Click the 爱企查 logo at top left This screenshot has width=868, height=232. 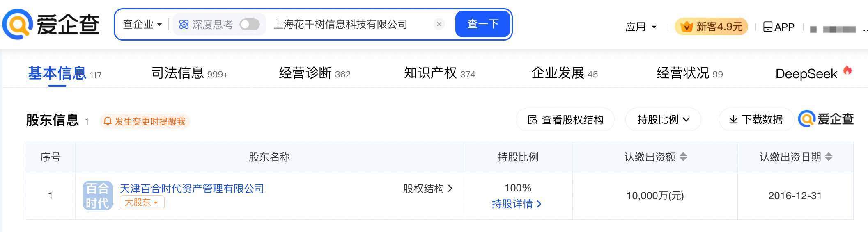[51, 24]
